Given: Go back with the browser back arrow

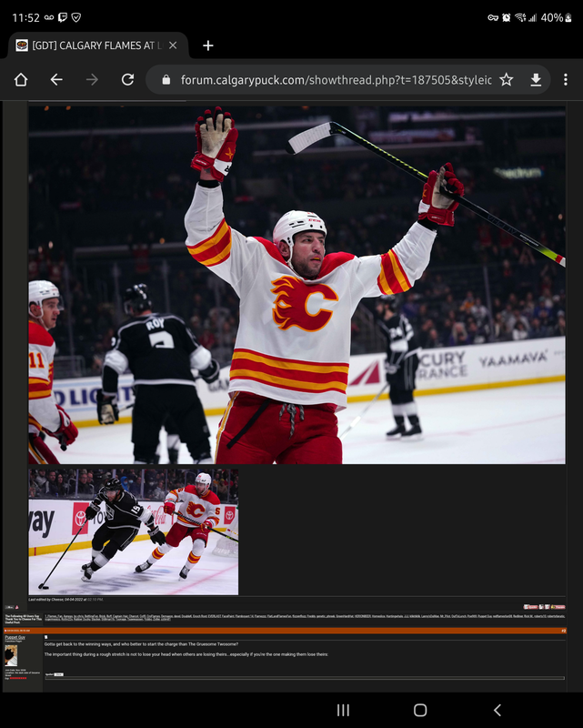Looking at the screenshot, I should 56,80.
